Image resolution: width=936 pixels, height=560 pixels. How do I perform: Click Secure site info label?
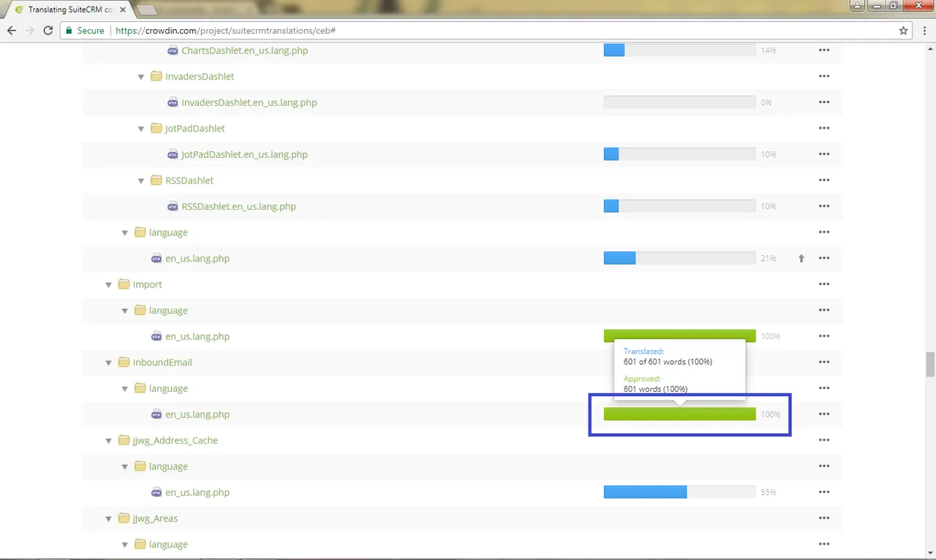tap(84, 31)
